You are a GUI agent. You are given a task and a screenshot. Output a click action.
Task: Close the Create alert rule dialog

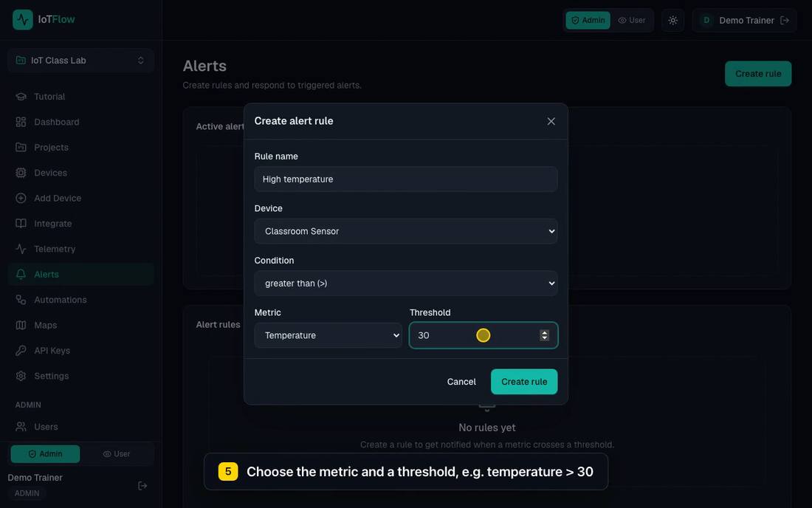(x=551, y=121)
